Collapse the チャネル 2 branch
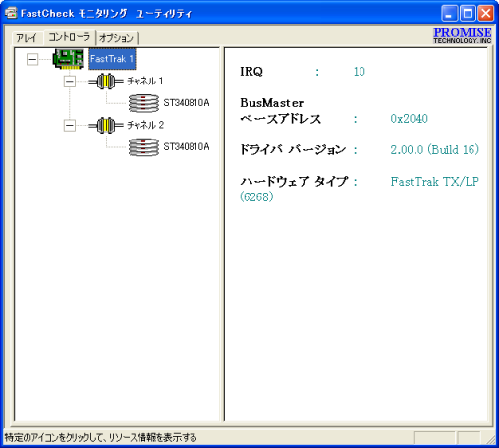499x448 pixels. (70, 125)
